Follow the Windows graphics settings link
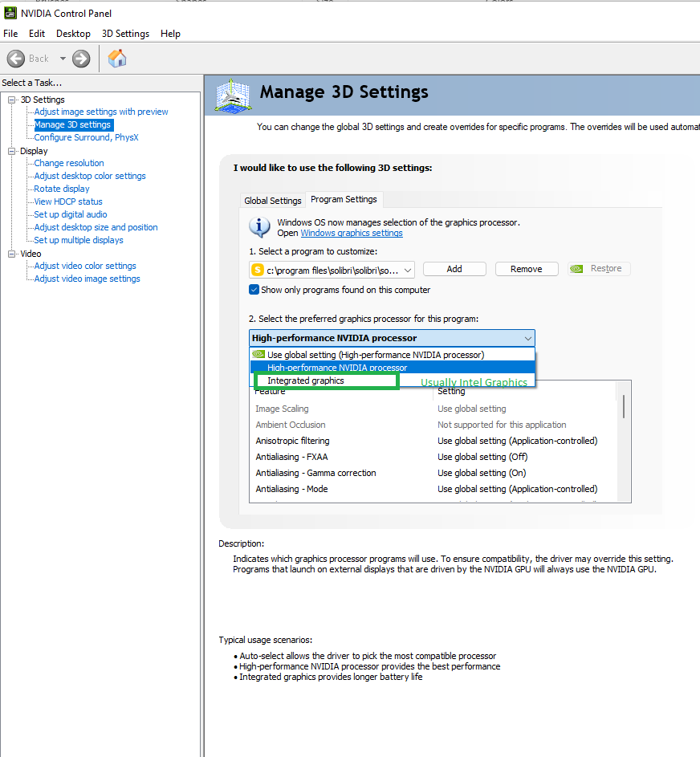Screen dimensions: 700x757 click(x=352, y=233)
